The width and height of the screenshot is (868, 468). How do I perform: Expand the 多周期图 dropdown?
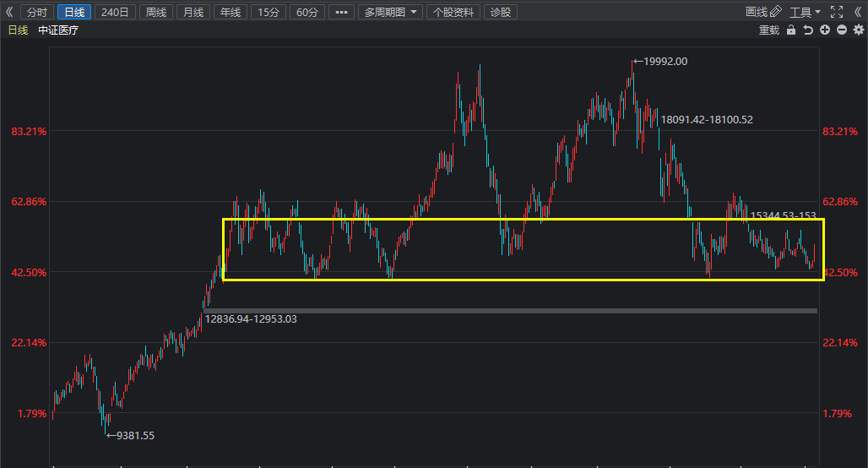click(x=390, y=12)
